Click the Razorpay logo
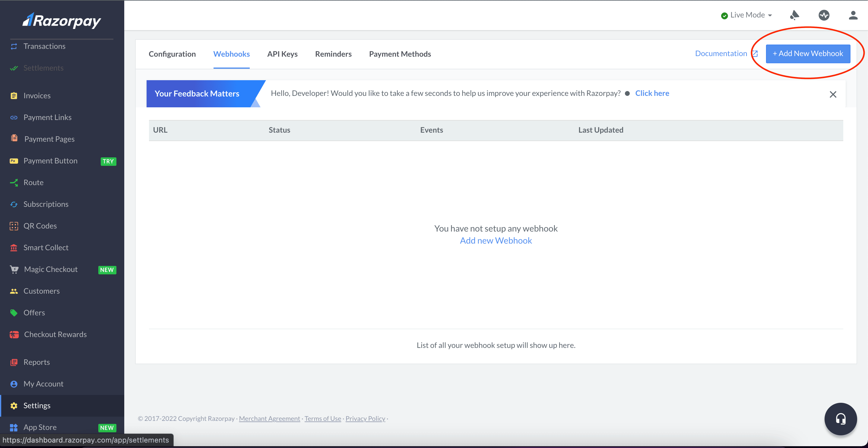Viewport: 868px width, 448px height. point(62,21)
